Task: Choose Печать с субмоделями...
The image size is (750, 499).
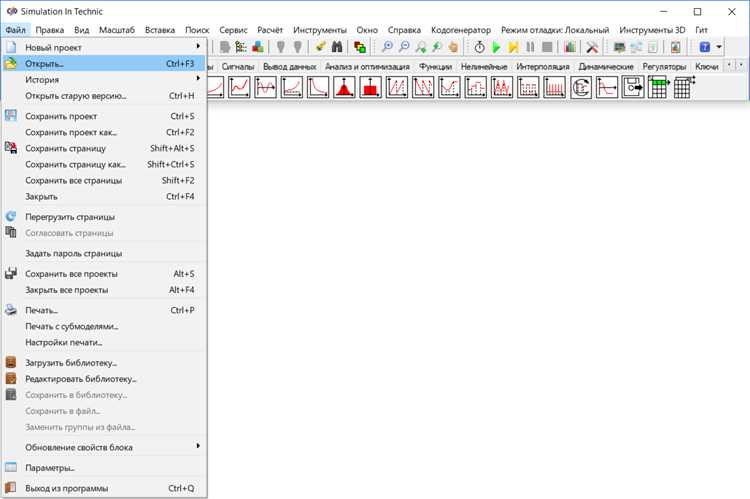Action: click(104, 326)
